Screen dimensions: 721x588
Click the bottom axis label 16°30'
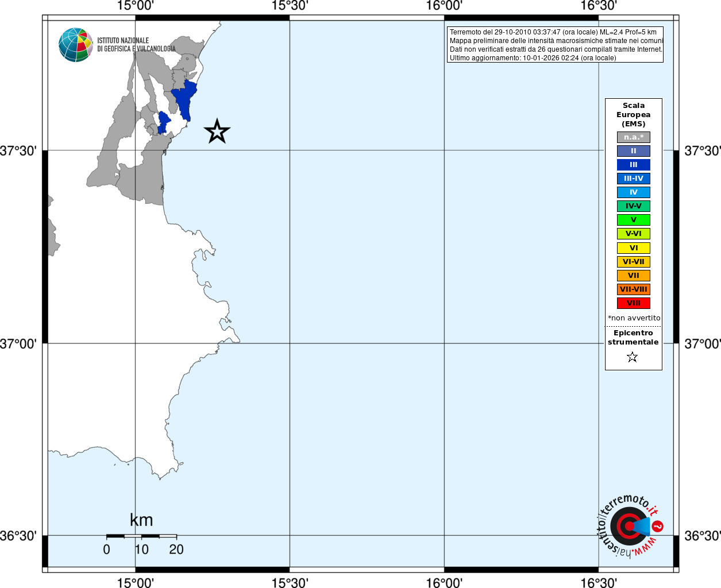click(599, 583)
